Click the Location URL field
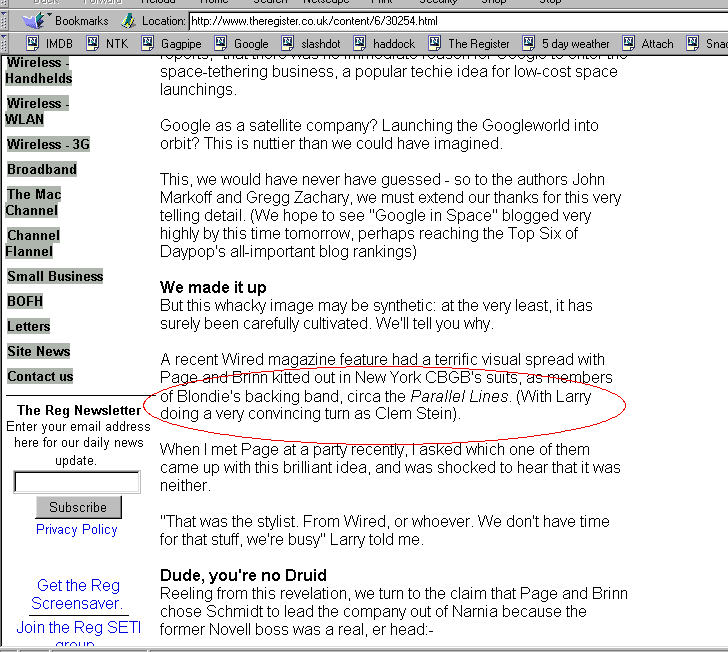This screenshot has width=728, height=652. tap(459, 21)
